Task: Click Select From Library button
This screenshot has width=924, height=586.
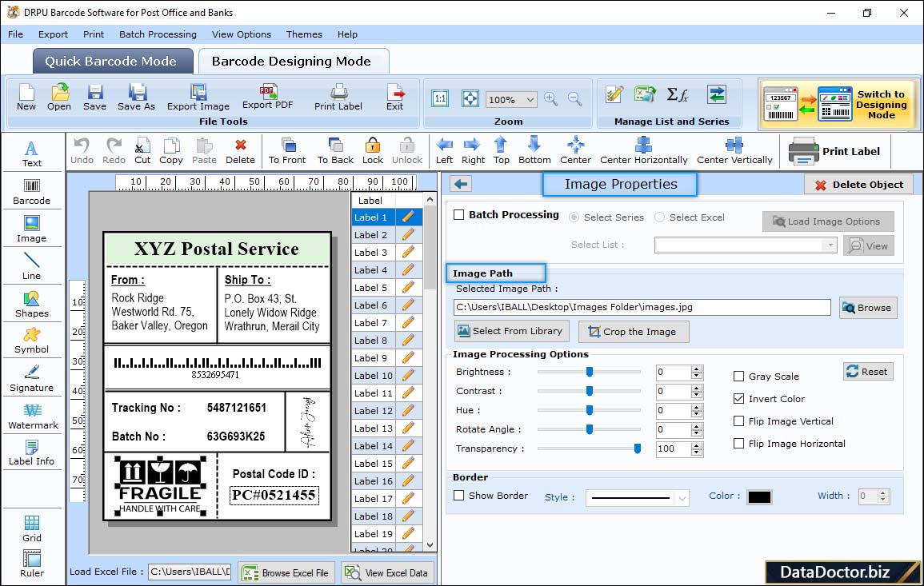Action: click(511, 331)
